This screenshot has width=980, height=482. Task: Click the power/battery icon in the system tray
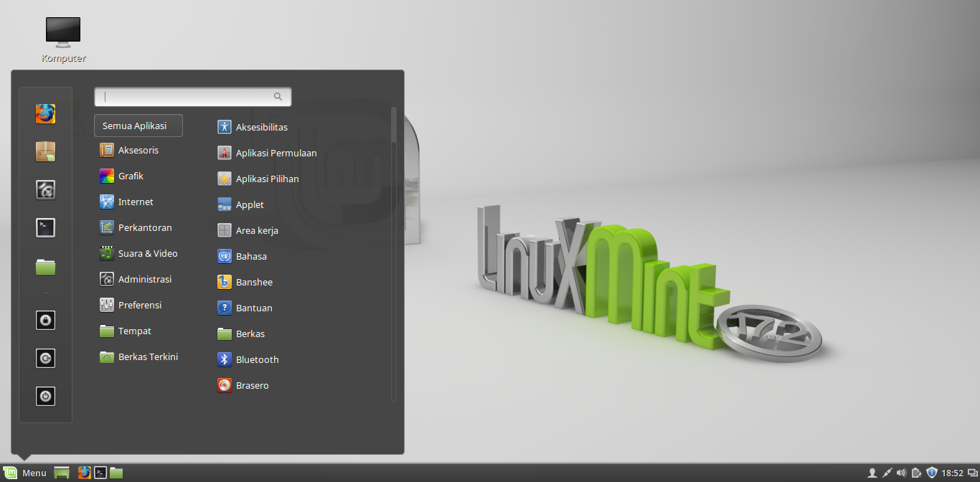coord(917,473)
